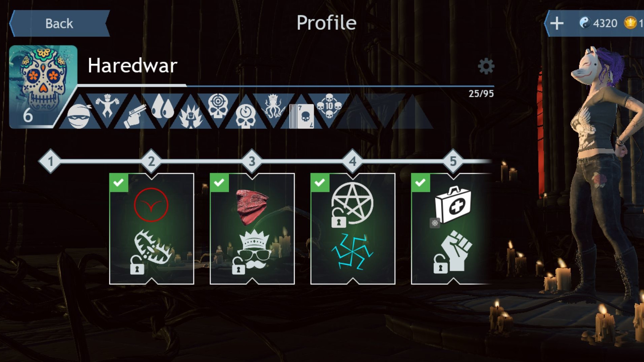Jump to level 1 timeline marker
This screenshot has width=644, height=362.
(51, 161)
